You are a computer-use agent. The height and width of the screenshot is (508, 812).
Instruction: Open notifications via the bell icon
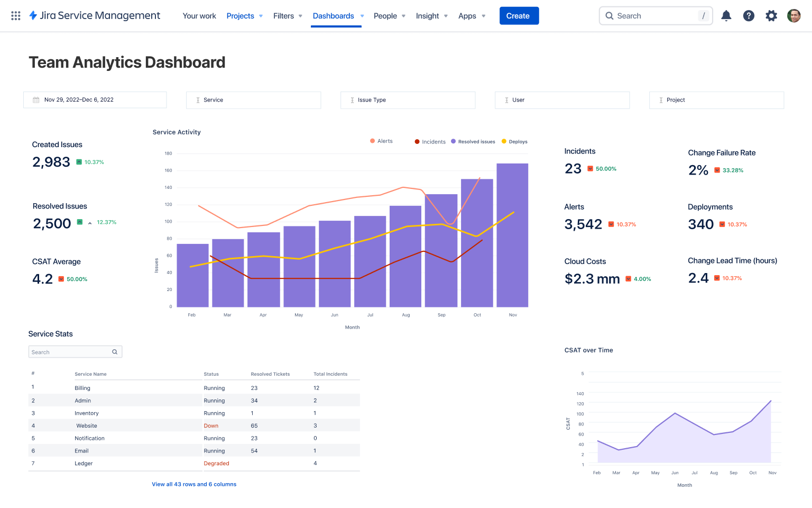click(726, 15)
